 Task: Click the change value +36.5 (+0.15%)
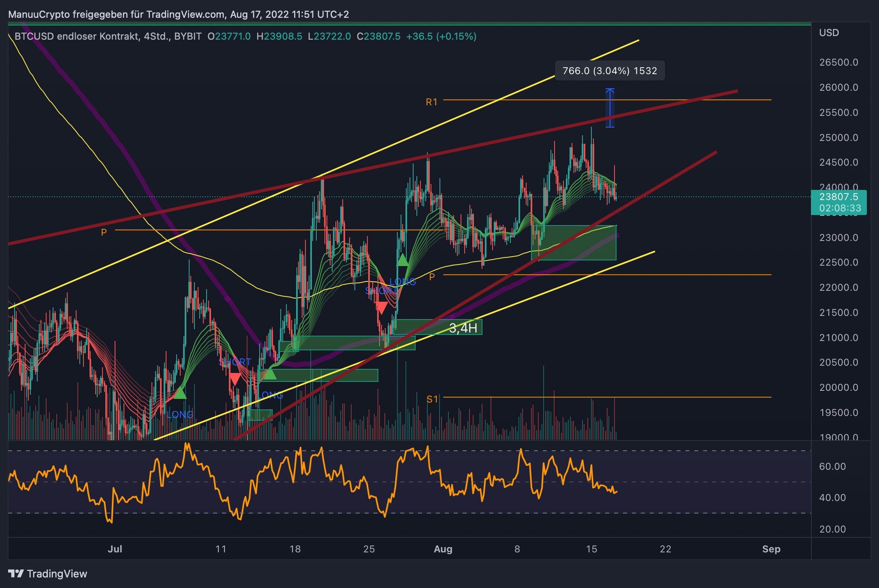tap(441, 36)
